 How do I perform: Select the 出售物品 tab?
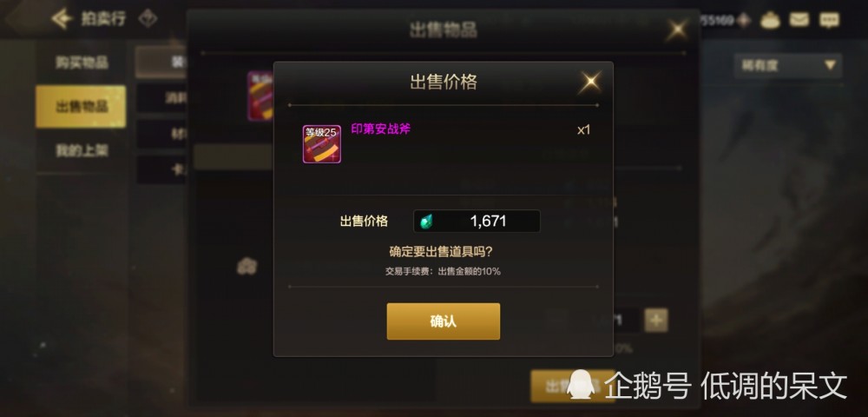coord(81,106)
